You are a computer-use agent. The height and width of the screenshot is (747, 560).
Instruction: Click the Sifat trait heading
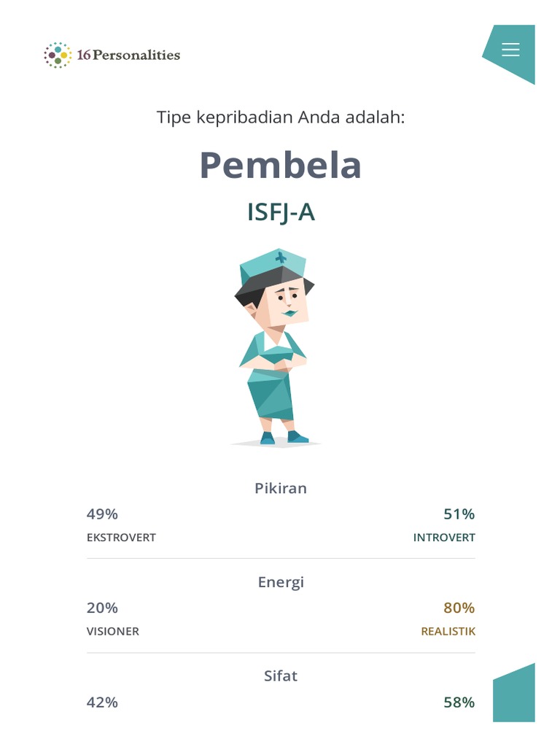[281, 676]
